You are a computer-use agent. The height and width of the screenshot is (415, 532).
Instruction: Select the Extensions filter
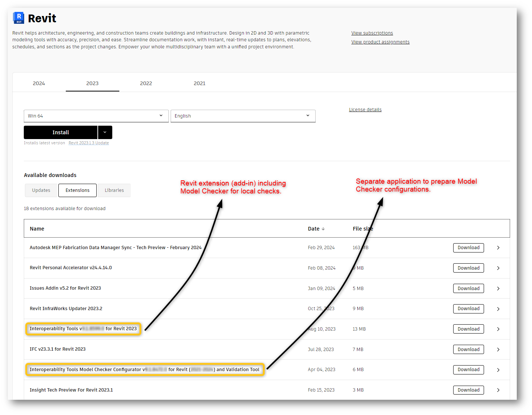(x=77, y=190)
